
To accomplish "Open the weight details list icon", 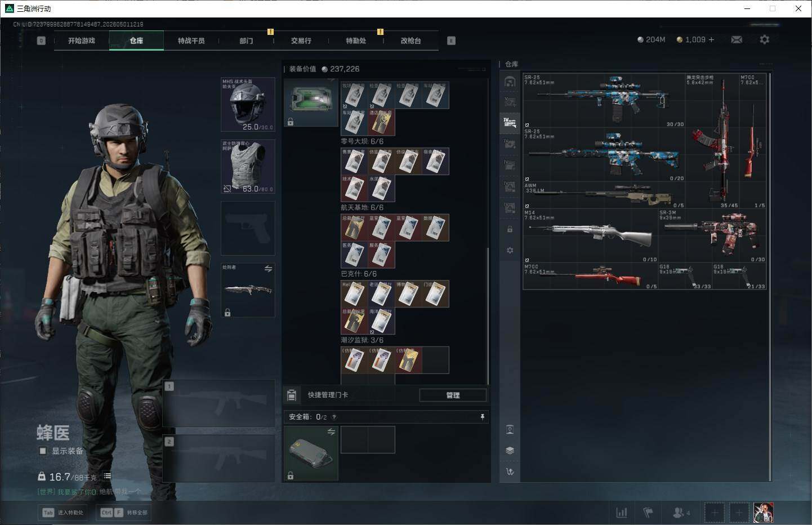I will click(x=107, y=476).
